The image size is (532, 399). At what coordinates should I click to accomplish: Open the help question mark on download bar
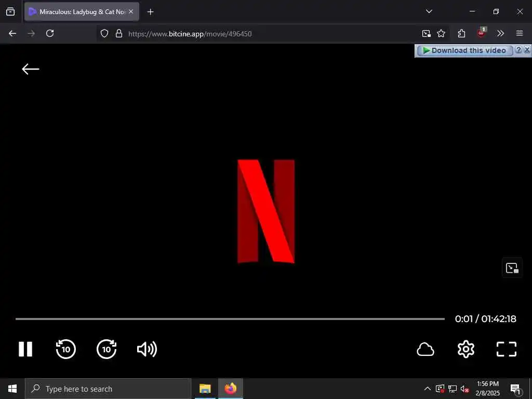518,50
